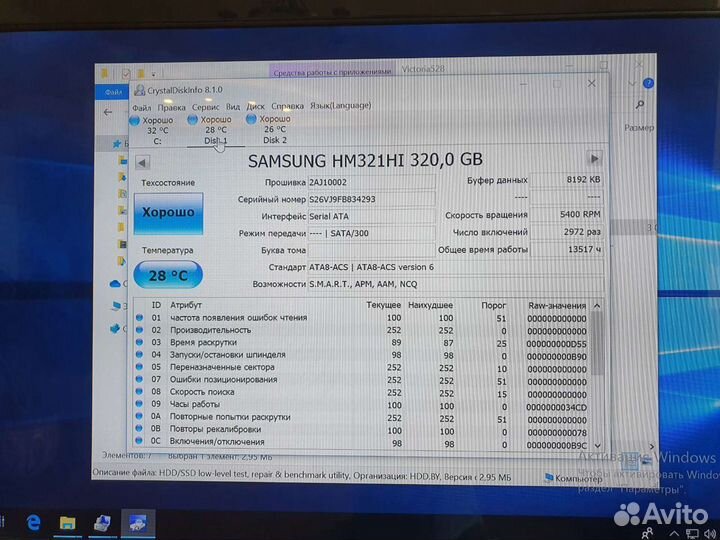Open the Сервис menu

click(x=205, y=107)
